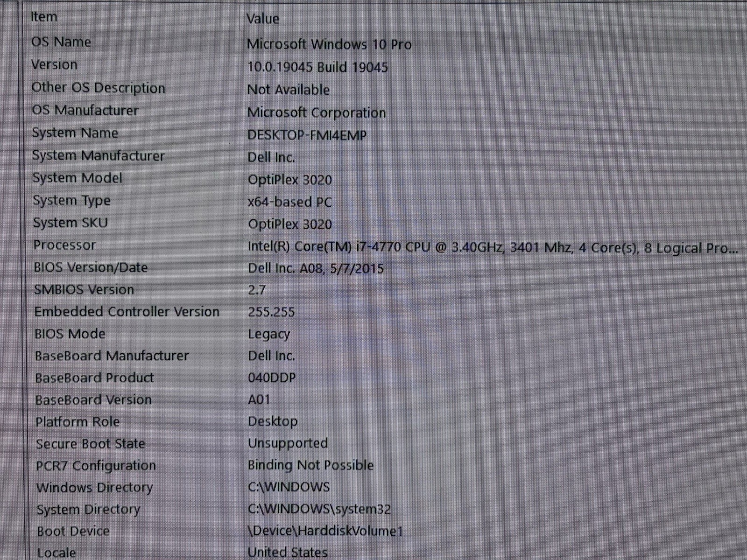Select the Windows Directory row

pyautogui.click(x=95, y=488)
